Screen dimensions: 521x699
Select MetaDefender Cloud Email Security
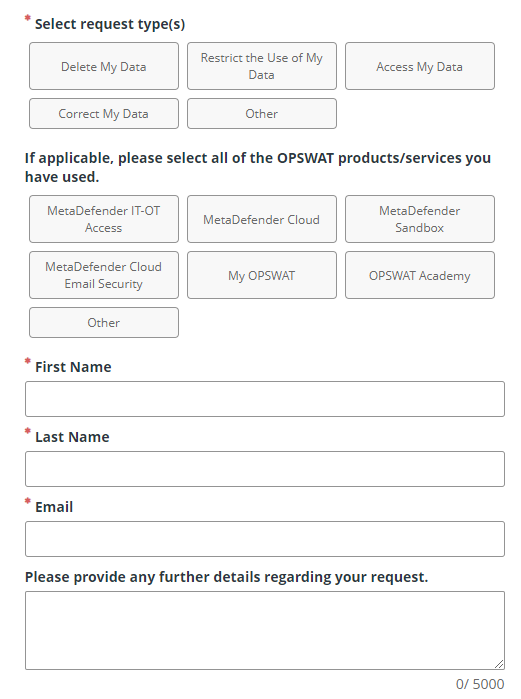coord(104,275)
